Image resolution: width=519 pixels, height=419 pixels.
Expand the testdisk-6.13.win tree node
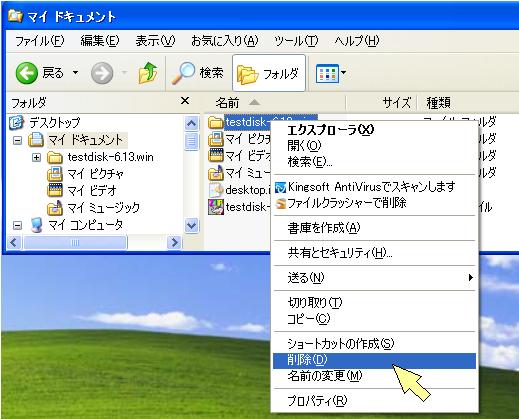coord(36,157)
